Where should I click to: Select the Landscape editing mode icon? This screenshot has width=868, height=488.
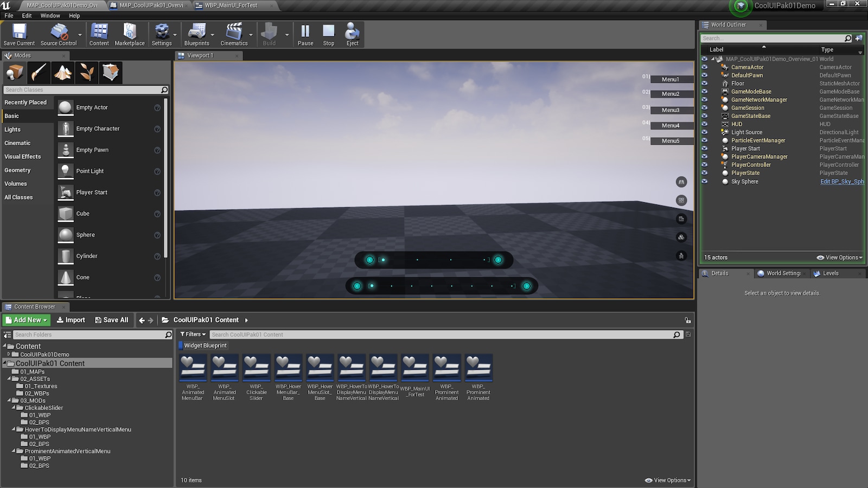point(62,72)
